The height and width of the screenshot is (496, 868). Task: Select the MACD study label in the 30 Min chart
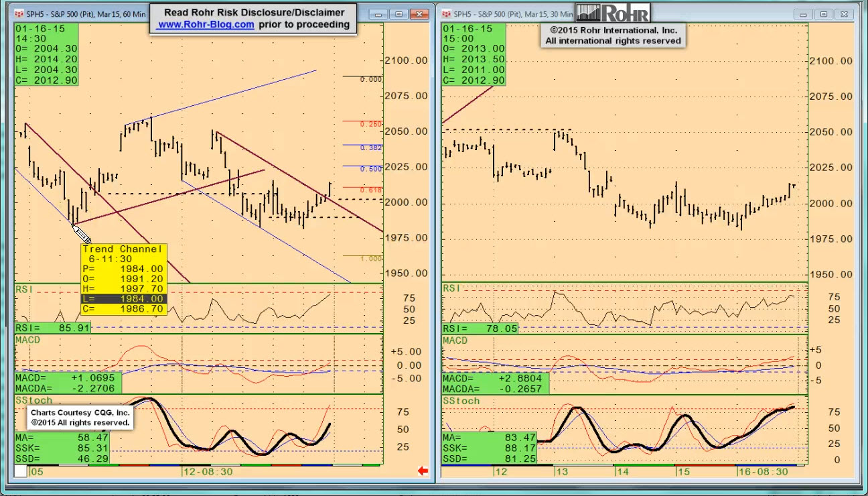click(x=455, y=340)
